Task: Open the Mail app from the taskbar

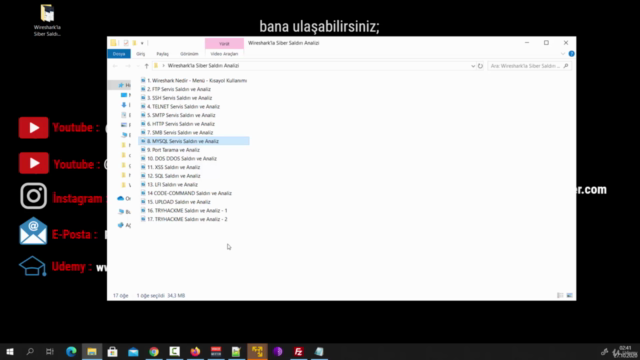Action: [133, 351]
